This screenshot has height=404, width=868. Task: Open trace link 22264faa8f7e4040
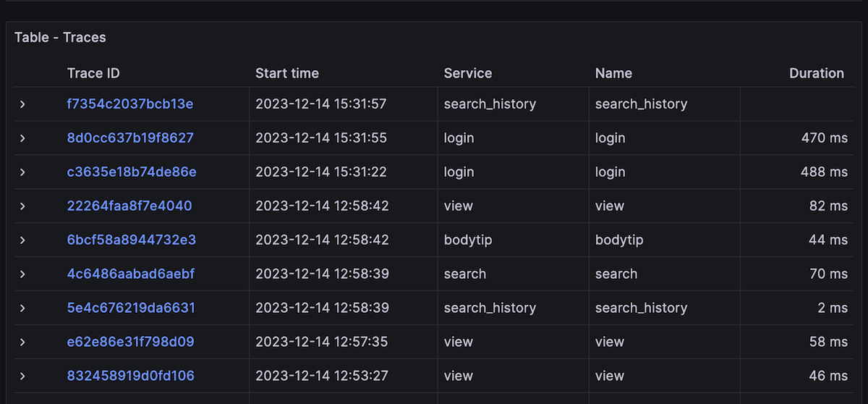coord(129,206)
